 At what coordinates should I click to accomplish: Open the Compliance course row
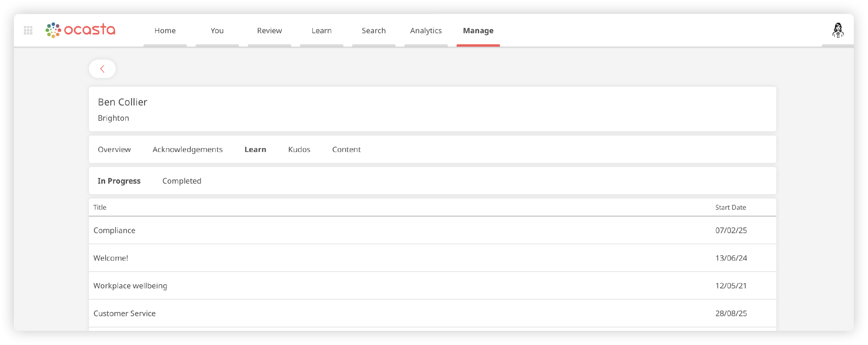pos(114,231)
